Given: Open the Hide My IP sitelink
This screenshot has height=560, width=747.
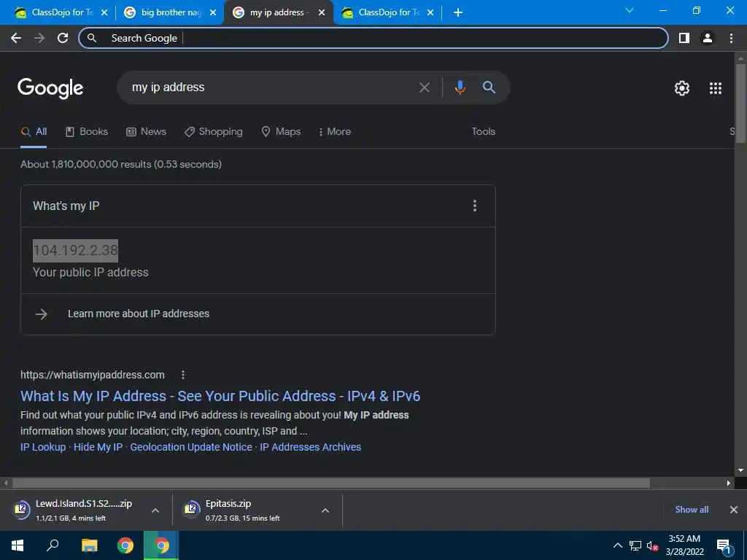Looking at the screenshot, I should point(98,447).
